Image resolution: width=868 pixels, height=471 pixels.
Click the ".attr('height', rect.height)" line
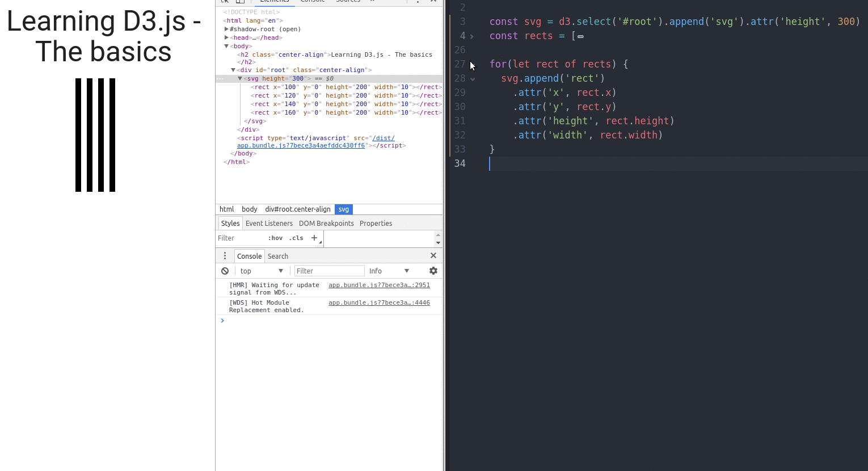[x=593, y=121]
